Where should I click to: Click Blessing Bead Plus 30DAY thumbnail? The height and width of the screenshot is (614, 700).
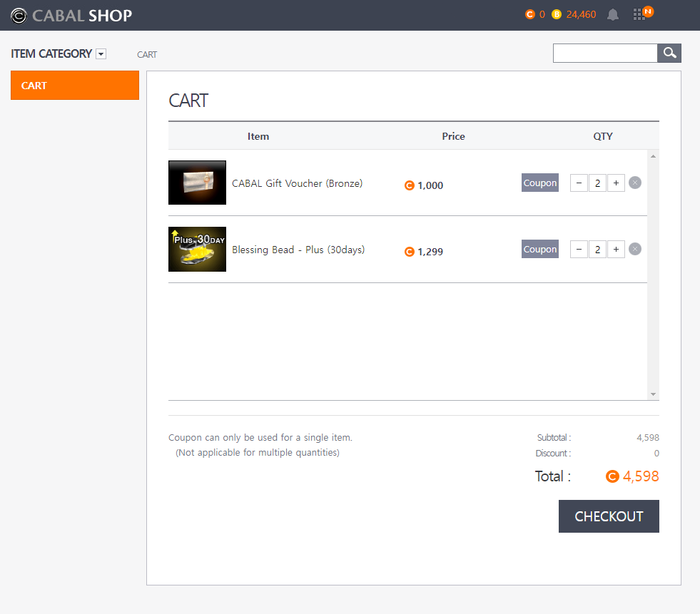pyautogui.click(x=198, y=249)
